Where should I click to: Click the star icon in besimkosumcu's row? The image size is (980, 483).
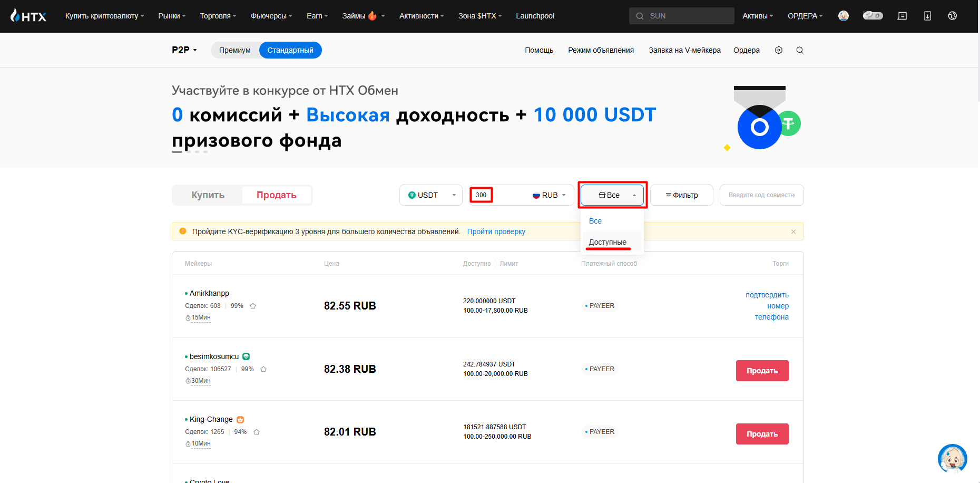coord(263,369)
